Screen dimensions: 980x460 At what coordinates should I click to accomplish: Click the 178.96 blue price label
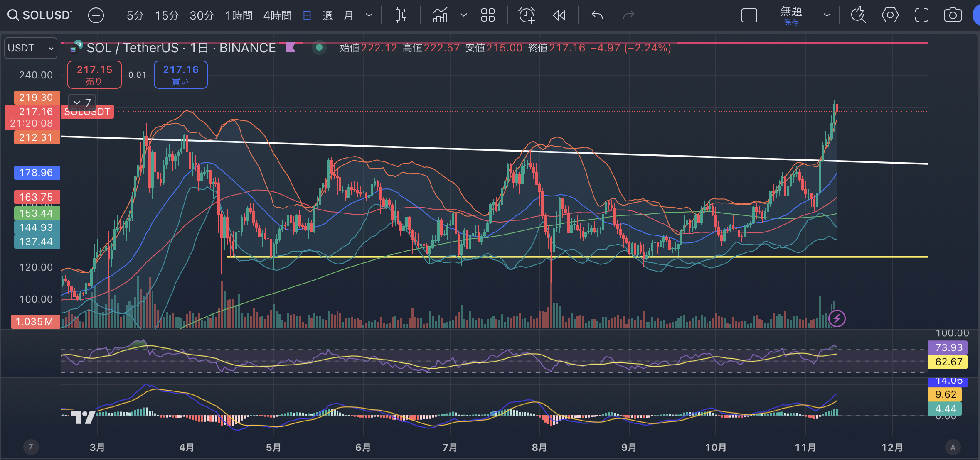point(37,173)
